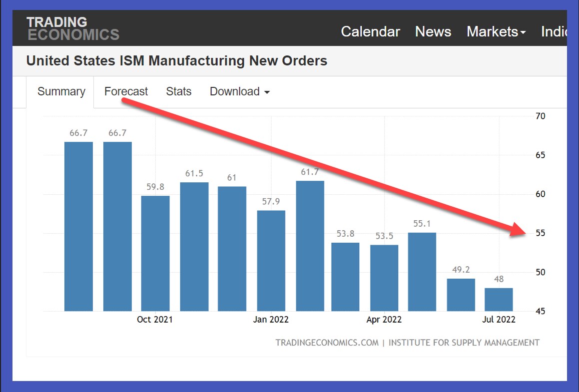Click the TRADINGECONOMICS.COM source credit
This screenshot has height=392, width=579.
pyautogui.click(x=327, y=343)
